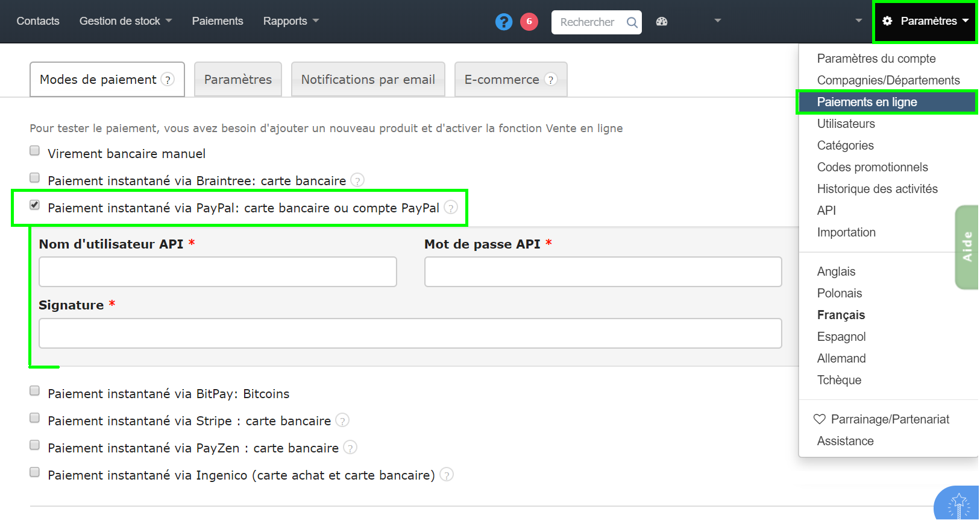
Task: Open Contacts in the top navigation
Action: pyautogui.click(x=38, y=21)
